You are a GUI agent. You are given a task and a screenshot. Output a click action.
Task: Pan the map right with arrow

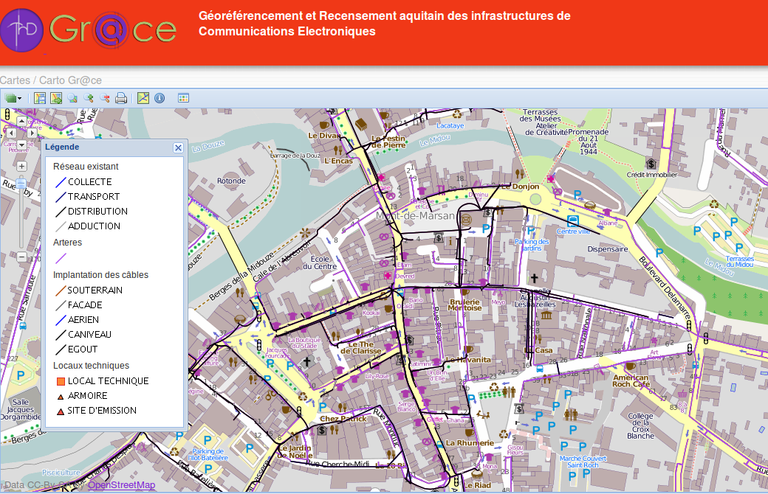(x=30, y=132)
